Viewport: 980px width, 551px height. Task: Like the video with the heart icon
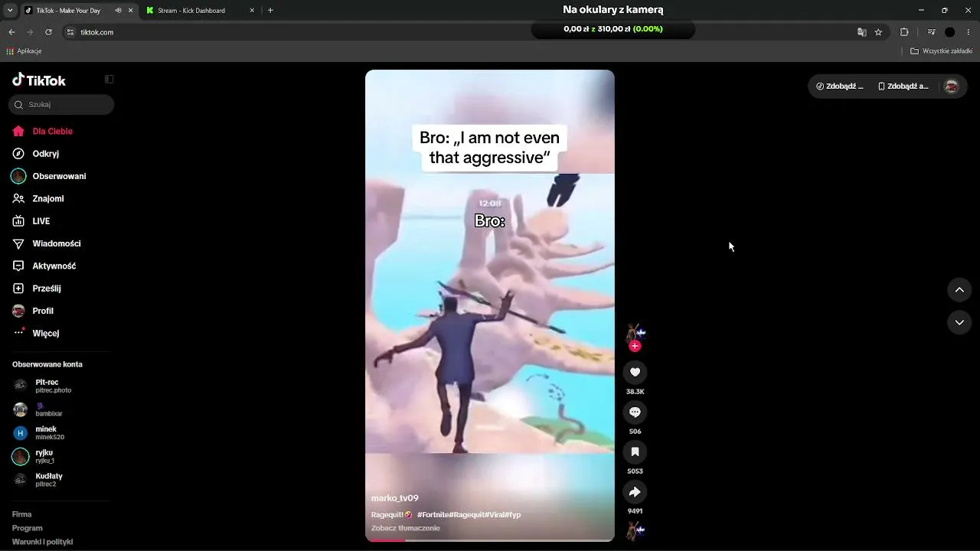point(635,373)
